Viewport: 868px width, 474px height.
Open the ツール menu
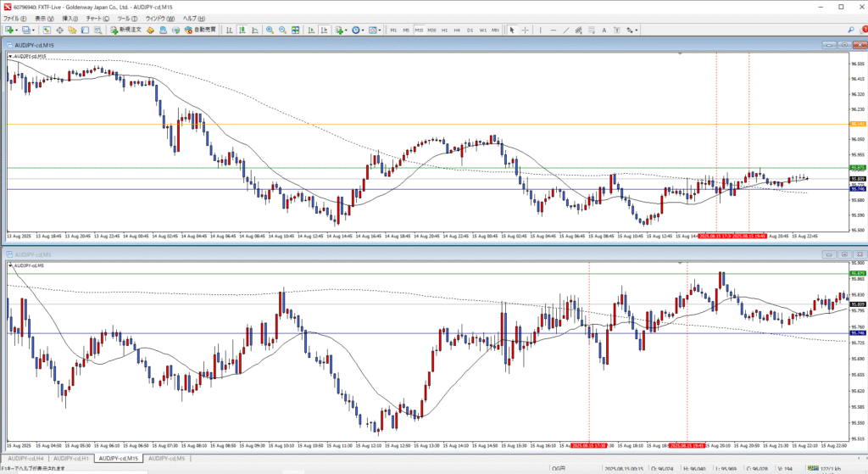127,19
